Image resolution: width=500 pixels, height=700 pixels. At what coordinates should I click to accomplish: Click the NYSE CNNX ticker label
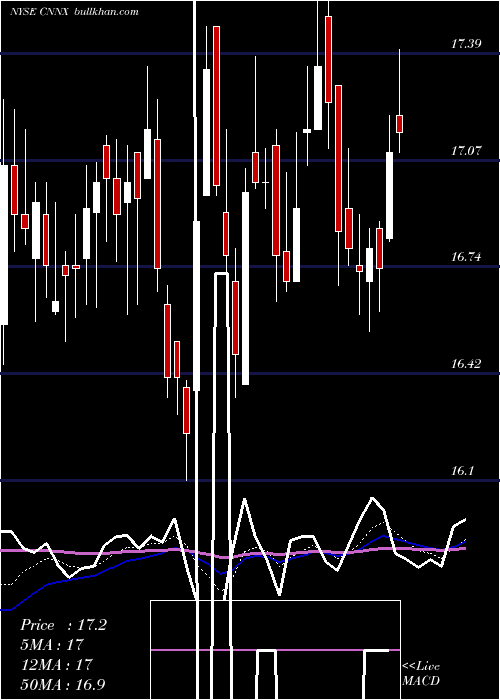39,12
